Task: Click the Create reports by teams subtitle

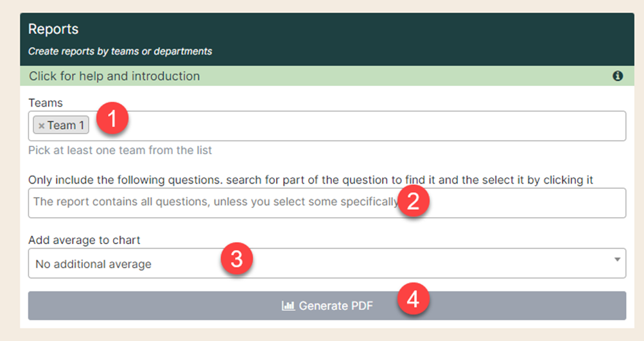Action: [120, 51]
